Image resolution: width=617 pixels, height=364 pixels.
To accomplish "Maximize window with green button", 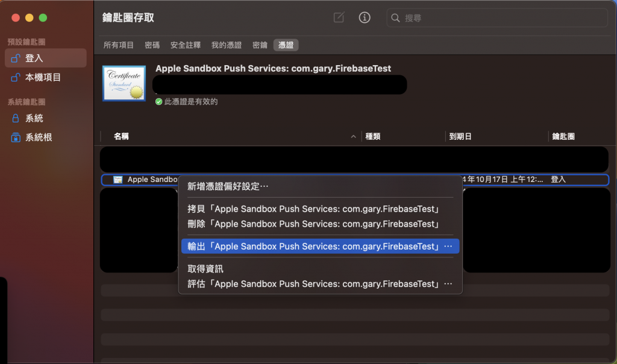I will pos(43,17).
